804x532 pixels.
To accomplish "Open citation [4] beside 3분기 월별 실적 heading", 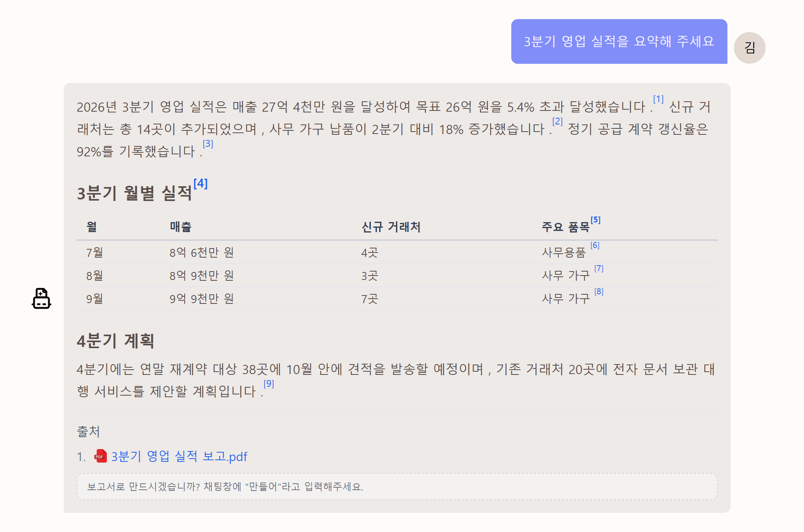I will click(x=201, y=183).
